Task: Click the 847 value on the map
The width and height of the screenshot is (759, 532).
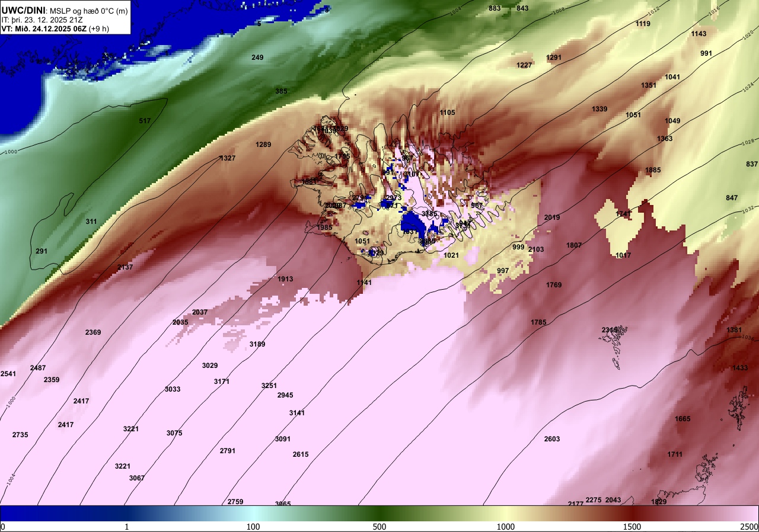Action: [732, 198]
